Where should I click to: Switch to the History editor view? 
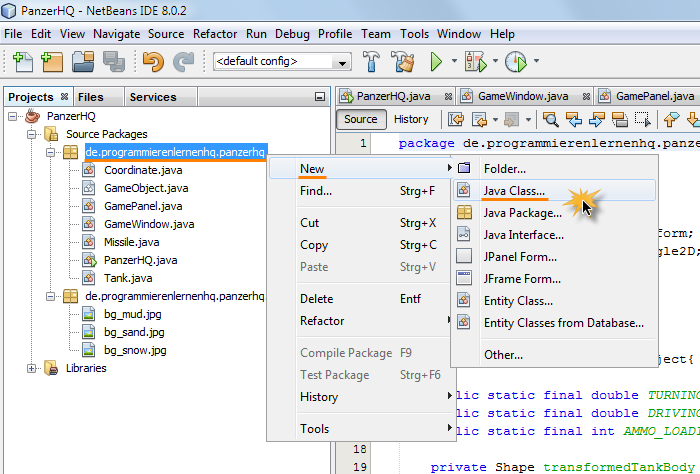pos(411,119)
